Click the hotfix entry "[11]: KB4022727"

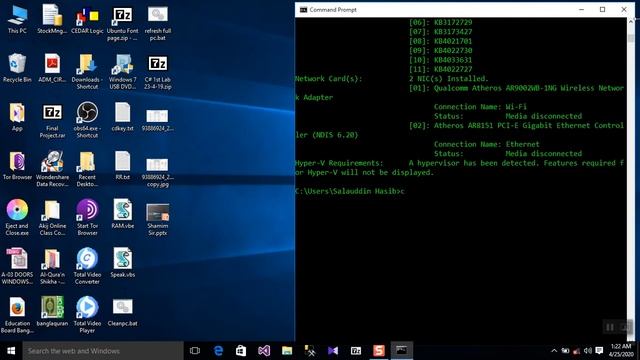coord(440,69)
